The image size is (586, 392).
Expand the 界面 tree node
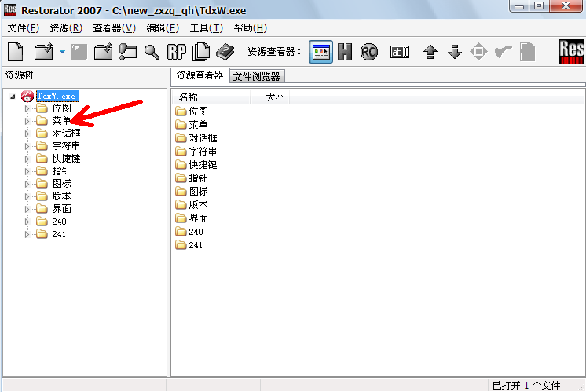click(27, 209)
